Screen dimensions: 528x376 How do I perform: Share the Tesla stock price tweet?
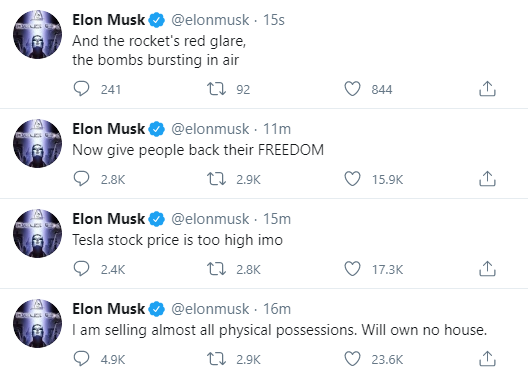click(487, 268)
